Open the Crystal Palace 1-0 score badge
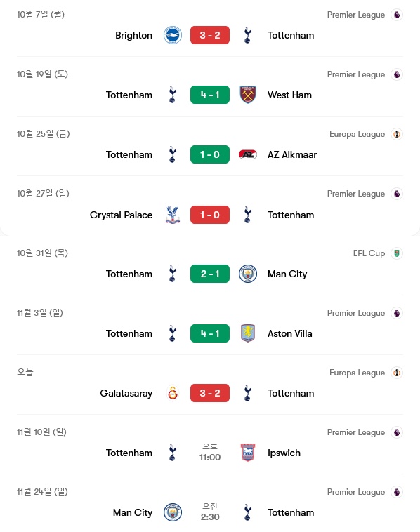This screenshot has height=532, width=420. tap(210, 215)
